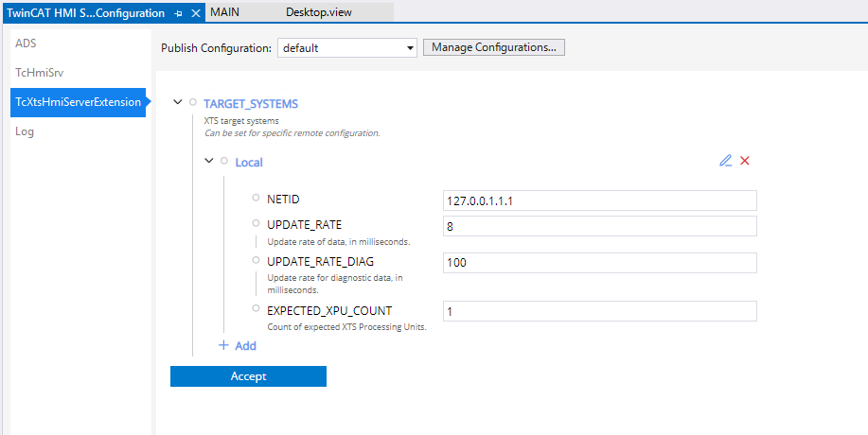
Task: Select TcXtsHmiServerExtension in the sidebar
Action: click(78, 102)
